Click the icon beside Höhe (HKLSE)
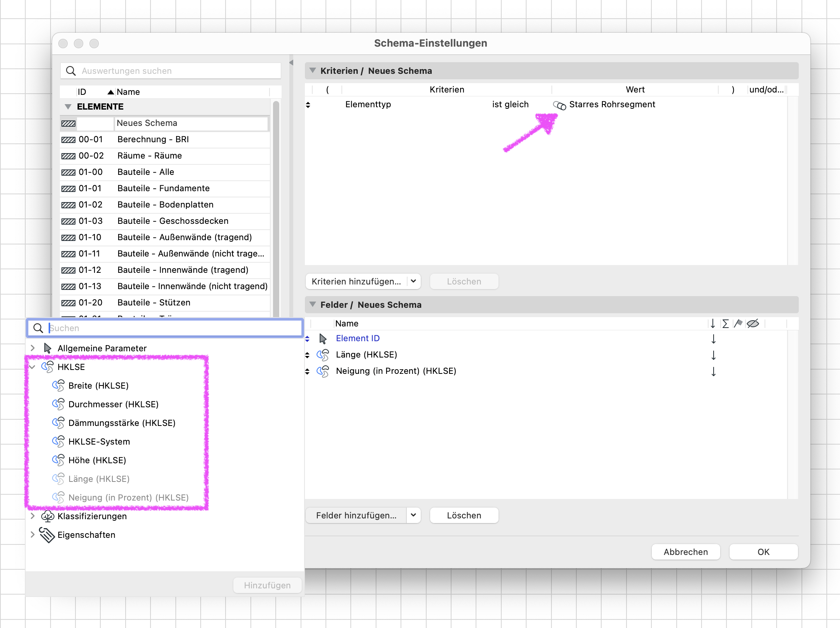The width and height of the screenshot is (840, 628). click(x=58, y=460)
